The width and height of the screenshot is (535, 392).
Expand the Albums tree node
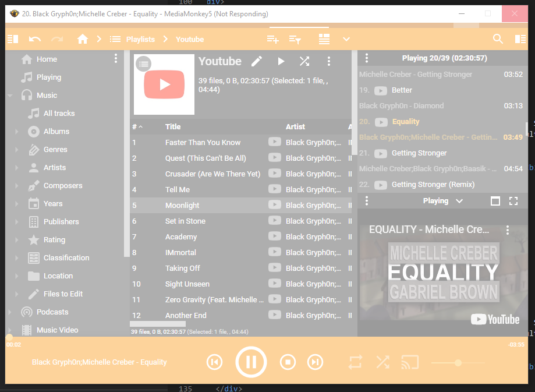point(16,132)
